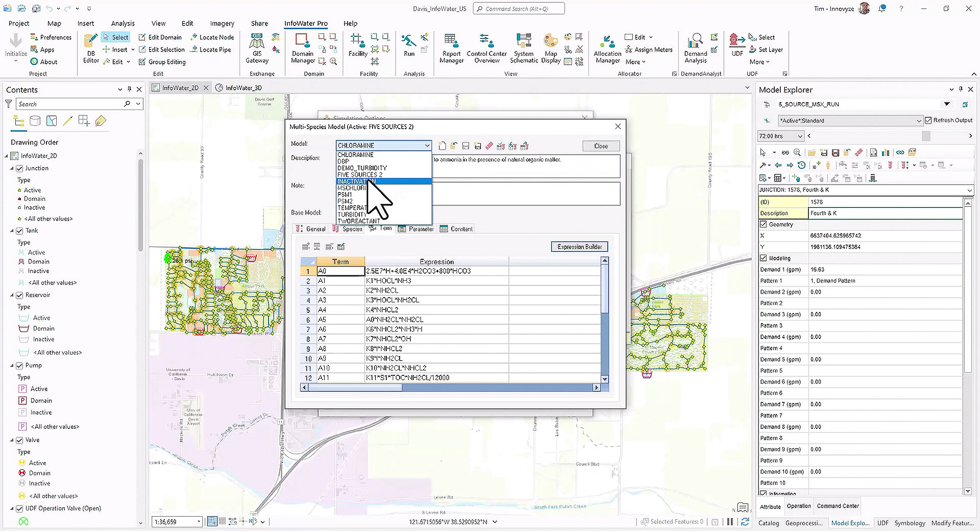Click the Facility ribbon icon
Image resolution: width=980 pixels, height=531 pixels.
[358, 45]
